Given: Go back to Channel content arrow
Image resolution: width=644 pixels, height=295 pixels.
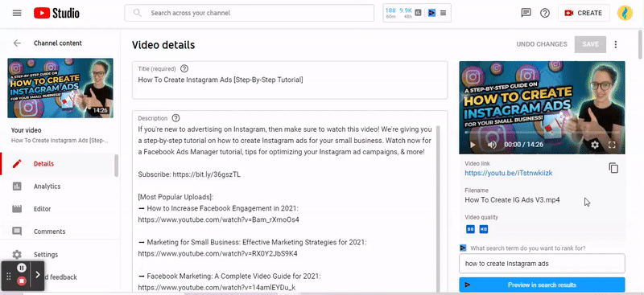Looking at the screenshot, I should pos(17,43).
